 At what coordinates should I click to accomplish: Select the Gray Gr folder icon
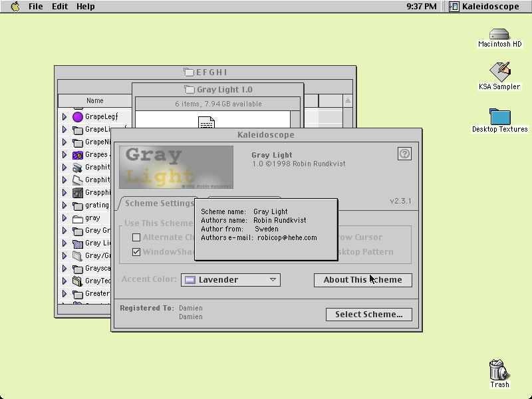coord(78,231)
